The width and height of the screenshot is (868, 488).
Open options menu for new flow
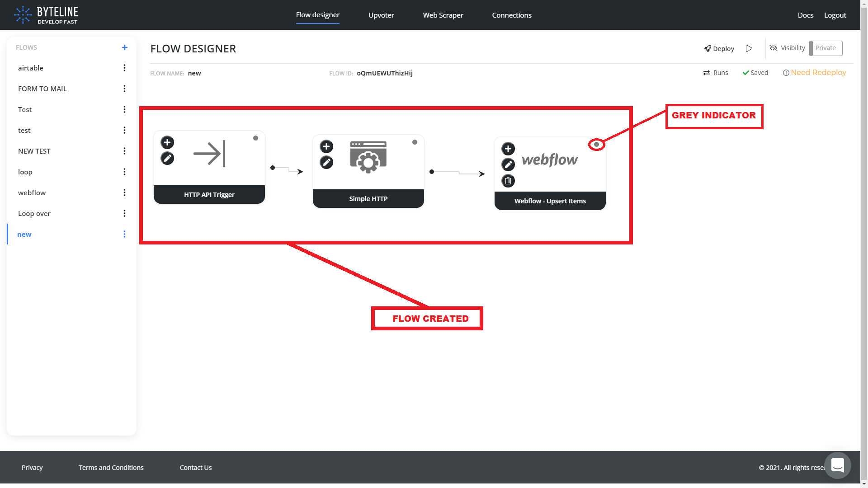coord(124,234)
